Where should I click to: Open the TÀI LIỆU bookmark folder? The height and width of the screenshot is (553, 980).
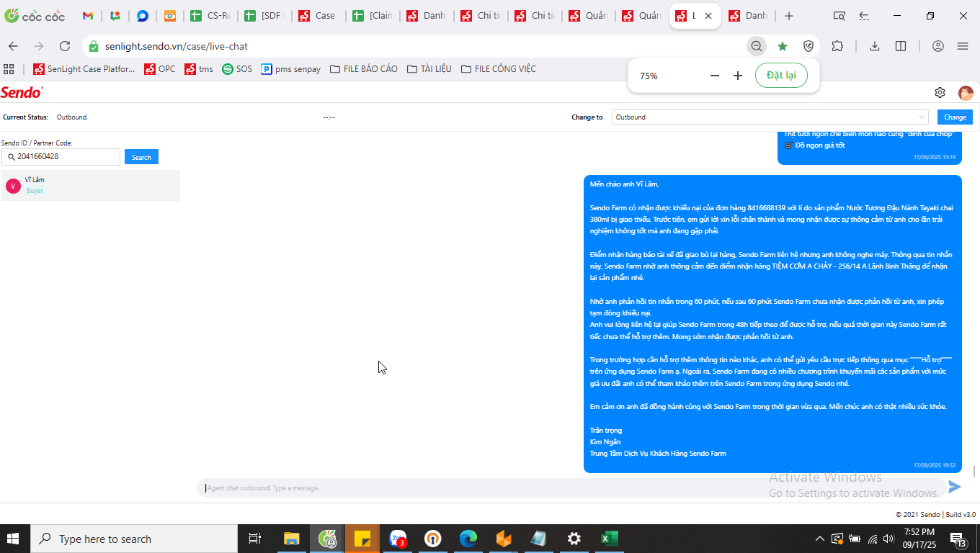429,69
